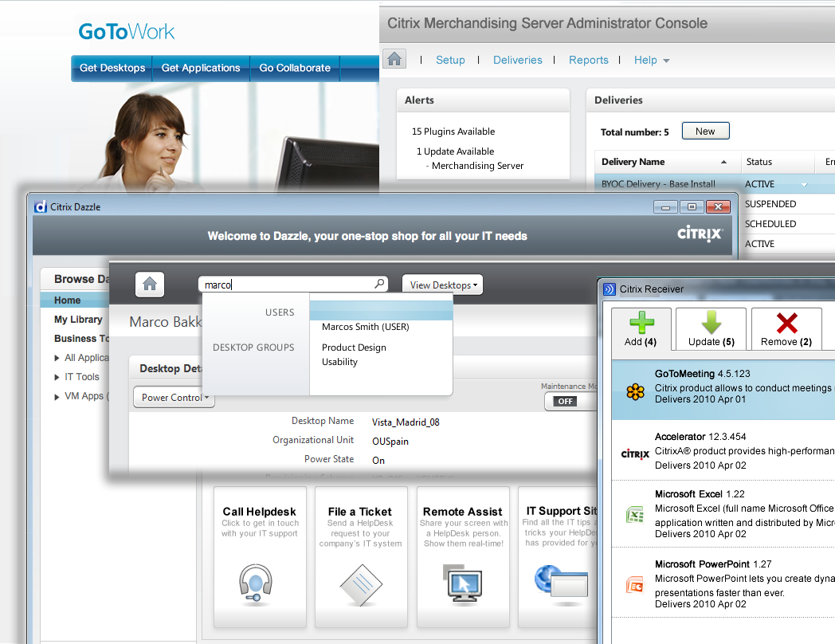The height and width of the screenshot is (644, 835).
Task: Click the Citrix Receiver title bar icon
Action: (610, 289)
